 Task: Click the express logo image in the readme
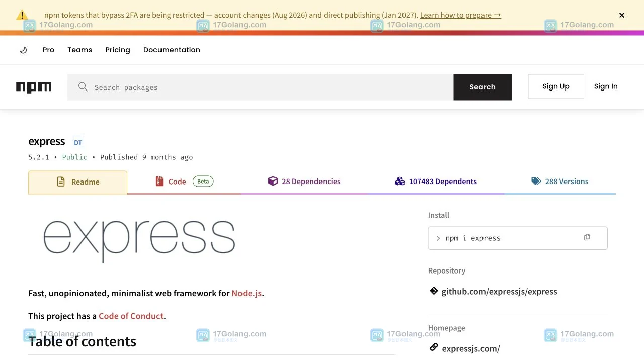tap(139, 240)
